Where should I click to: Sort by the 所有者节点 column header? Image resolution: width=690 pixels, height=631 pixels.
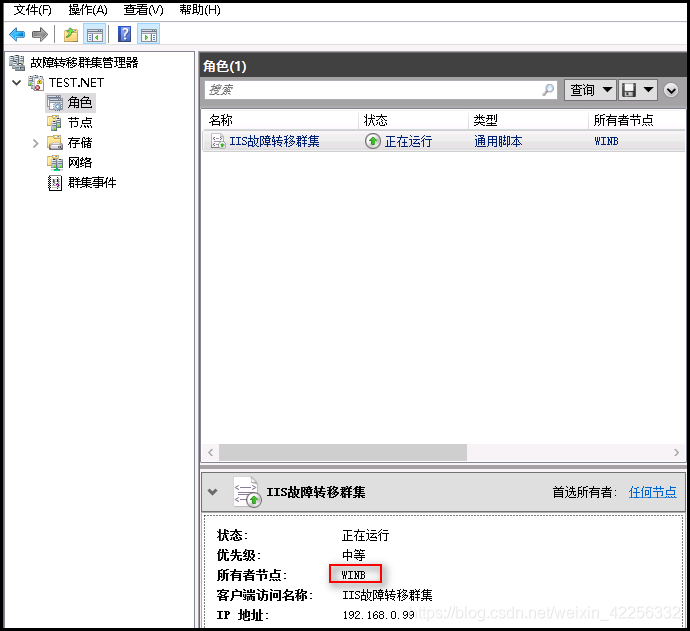pyautogui.click(x=637, y=120)
